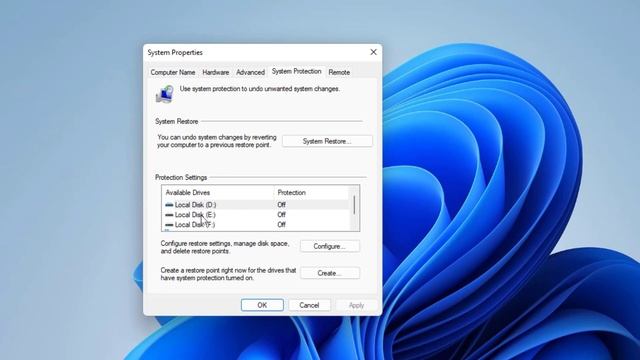
Task: Click the Off status for Local Disk (E:)
Action: [x=281, y=215]
